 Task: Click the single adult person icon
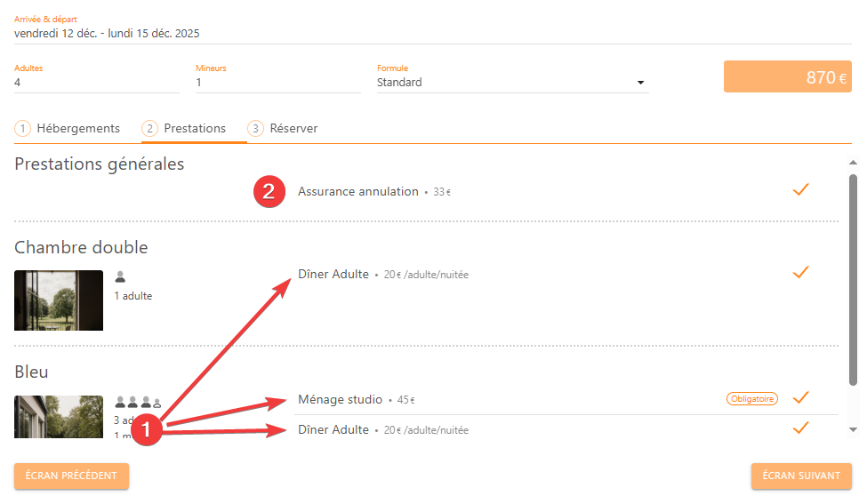point(120,276)
